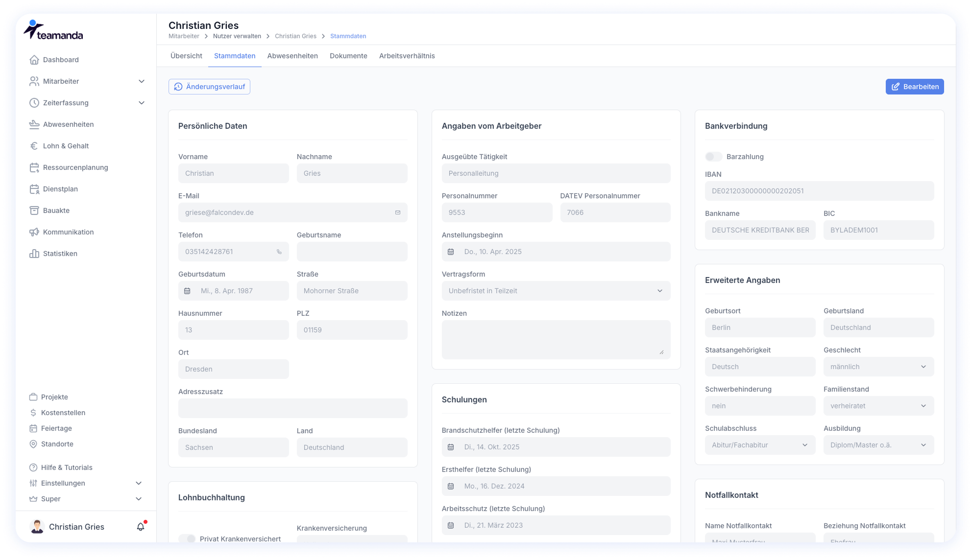Click the Bauakte archive icon
Viewport: 972px width, 560px height.
tap(34, 210)
